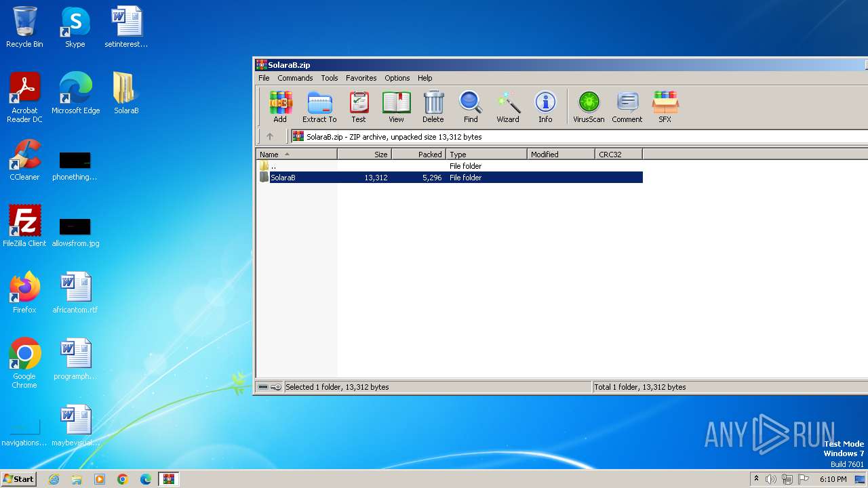Open the View book icon
This screenshot has height=488, width=868.
pos(396,107)
